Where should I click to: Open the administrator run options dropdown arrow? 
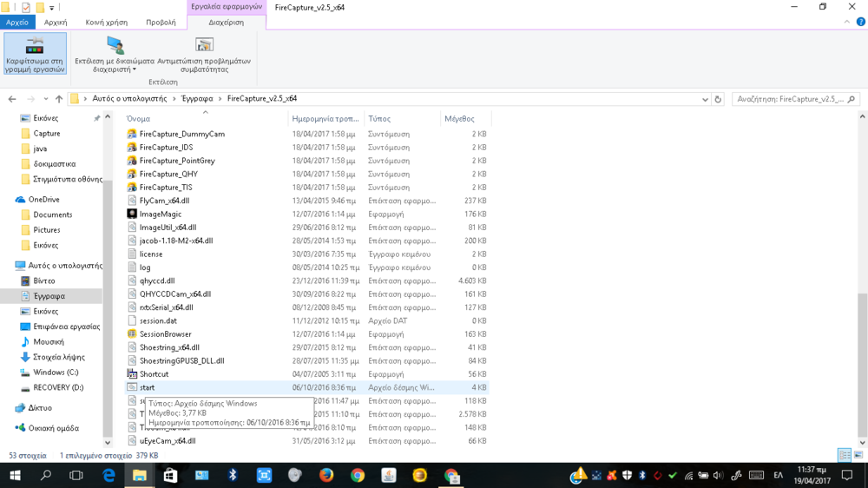coord(122,69)
